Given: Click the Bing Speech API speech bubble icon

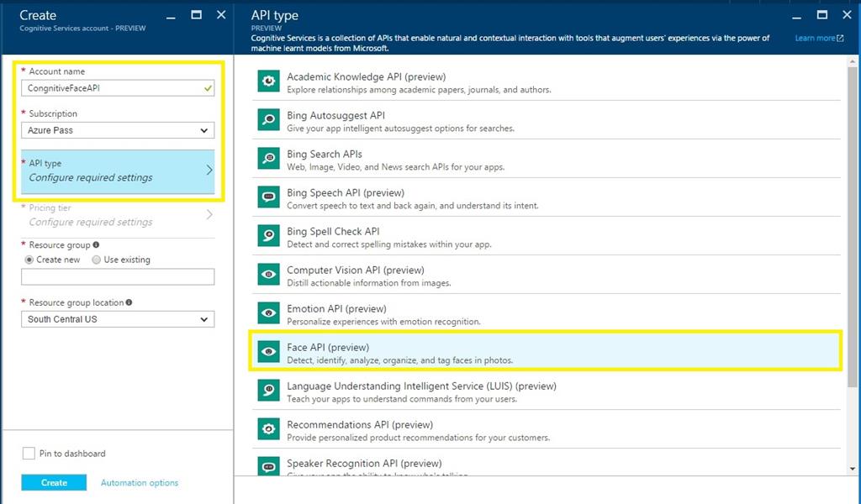Looking at the screenshot, I should point(268,197).
